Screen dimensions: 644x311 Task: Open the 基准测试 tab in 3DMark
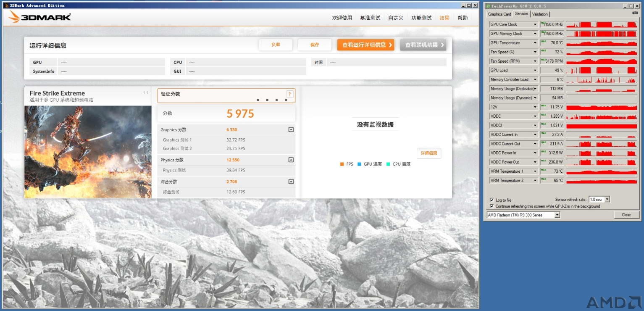click(370, 18)
